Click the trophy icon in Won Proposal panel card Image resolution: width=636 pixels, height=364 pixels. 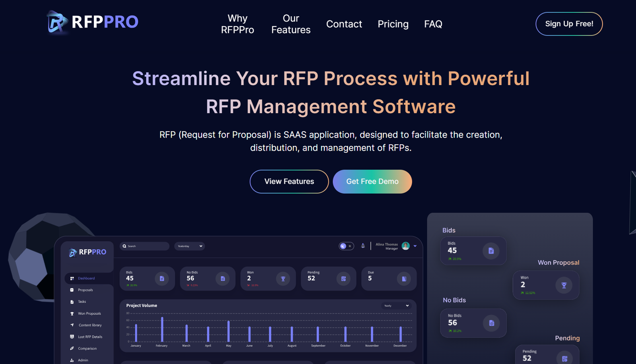pos(564,285)
